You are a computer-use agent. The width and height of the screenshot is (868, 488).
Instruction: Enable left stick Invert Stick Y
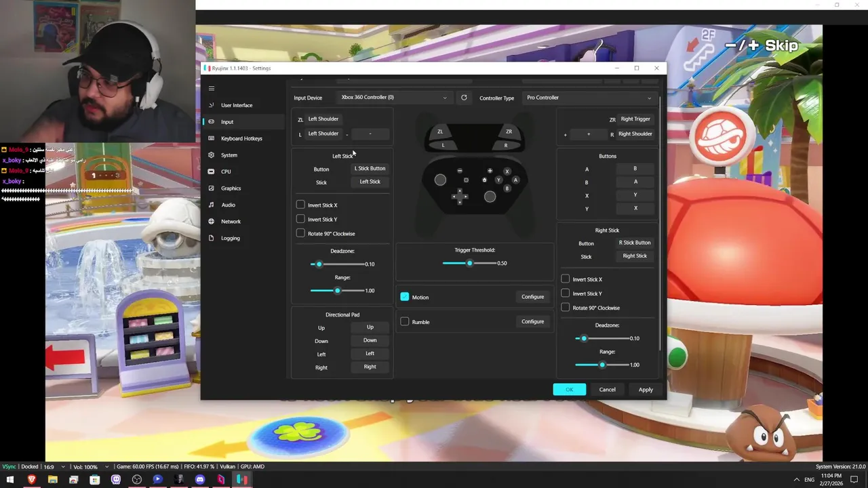pyautogui.click(x=300, y=219)
